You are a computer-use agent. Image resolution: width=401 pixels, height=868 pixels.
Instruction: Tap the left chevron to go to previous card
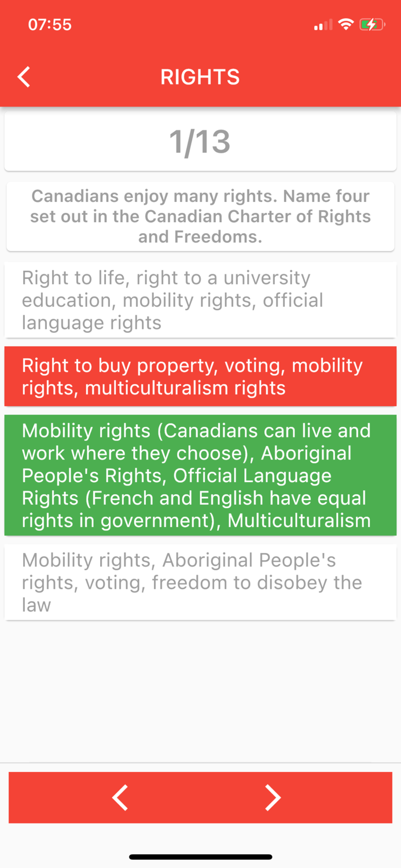(120, 797)
